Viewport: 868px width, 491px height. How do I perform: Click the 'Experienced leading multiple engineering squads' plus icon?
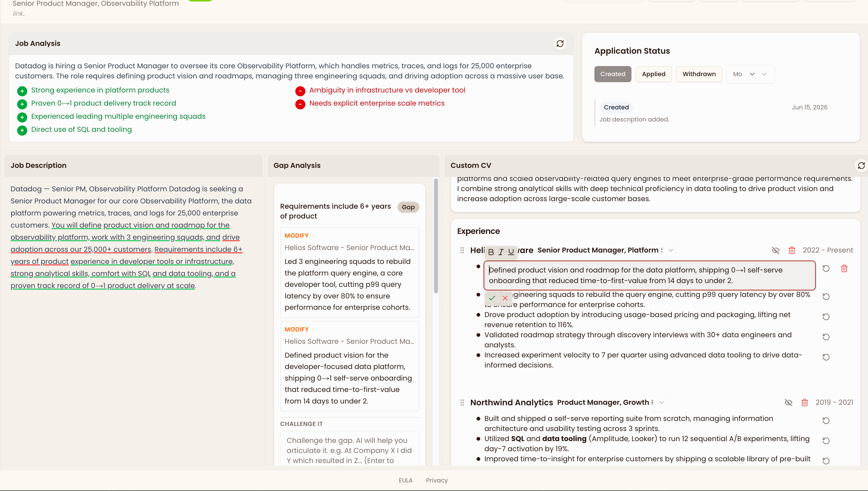(22, 117)
